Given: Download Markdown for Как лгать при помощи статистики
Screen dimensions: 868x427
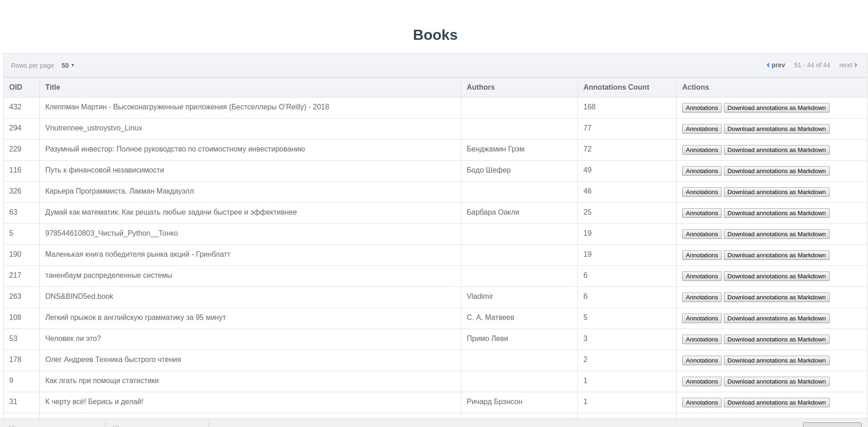Looking at the screenshot, I should [x=776, y=382].
